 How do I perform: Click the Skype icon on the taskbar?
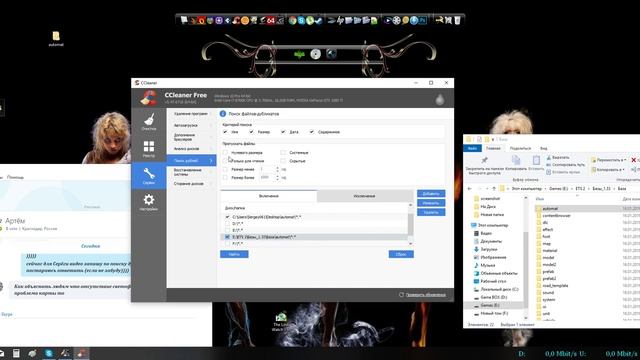[49, 353]
